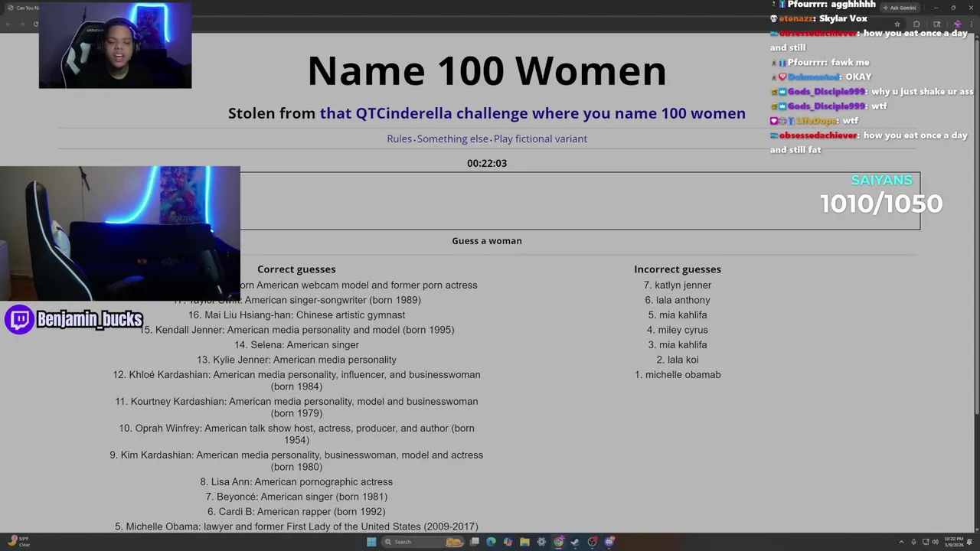The height and width of the screenshot is (551, 980).
Task: Select incorrect guess '4. miley cyrus'
Action: pyautogui.click(x=678, y=330)
